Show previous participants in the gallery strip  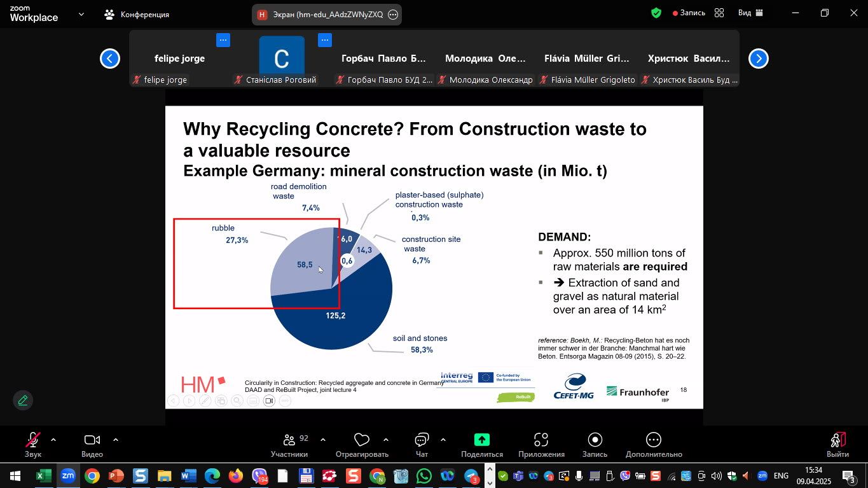click(110, 59)
